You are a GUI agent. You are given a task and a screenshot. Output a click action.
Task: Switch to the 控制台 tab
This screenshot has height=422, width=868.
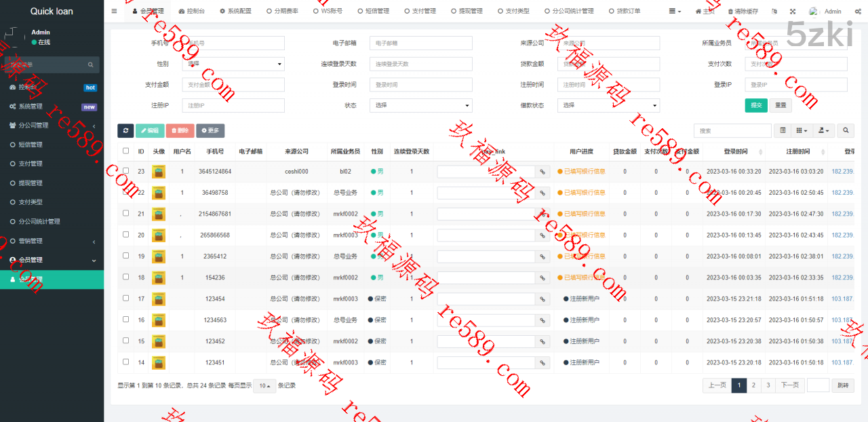click(191, 12)
